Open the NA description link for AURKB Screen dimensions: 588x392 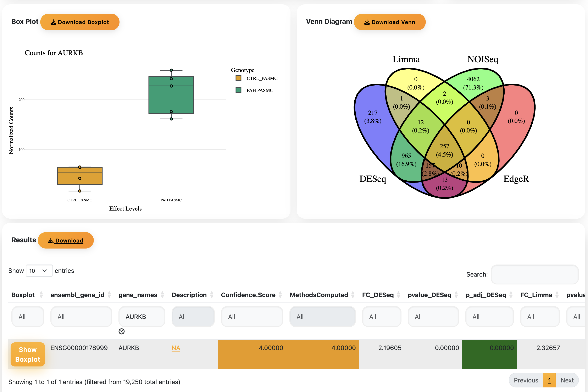tap(176, 348)
